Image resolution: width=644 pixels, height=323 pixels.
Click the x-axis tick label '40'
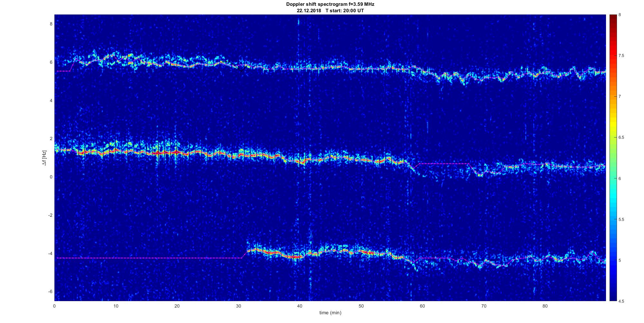(300, 306)
